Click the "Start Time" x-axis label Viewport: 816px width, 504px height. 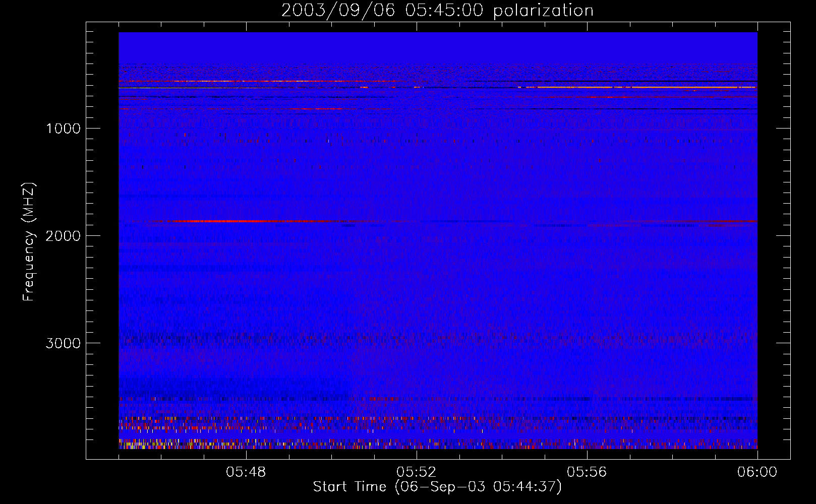(x=437, y=487)
